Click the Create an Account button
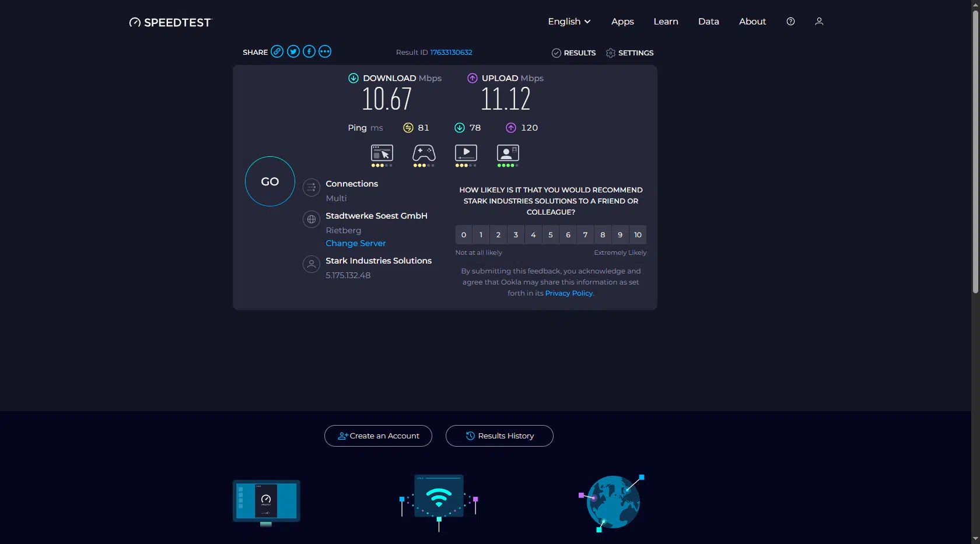 (x=378, y=436)
